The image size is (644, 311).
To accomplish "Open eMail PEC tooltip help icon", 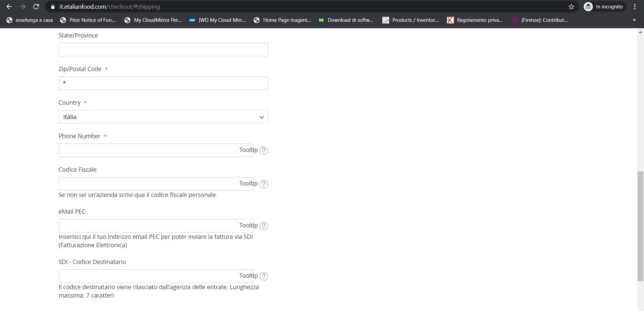I will click(x=264, y=226).
